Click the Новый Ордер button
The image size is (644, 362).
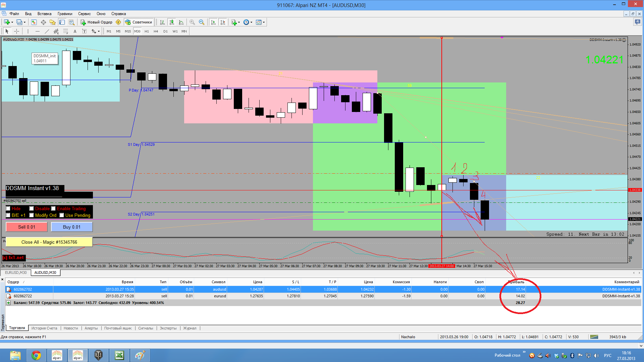click(x=97, y=22)
